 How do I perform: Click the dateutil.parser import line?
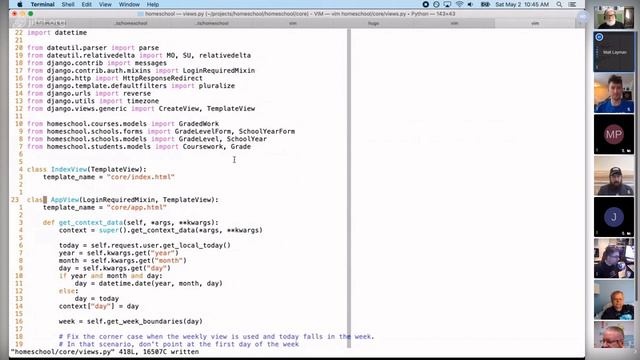(x=93, y=48)
